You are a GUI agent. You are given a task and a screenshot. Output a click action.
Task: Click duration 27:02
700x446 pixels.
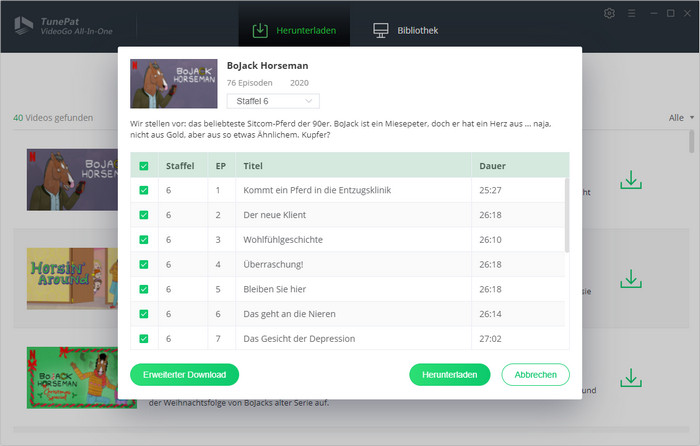(x=490, y=339)
